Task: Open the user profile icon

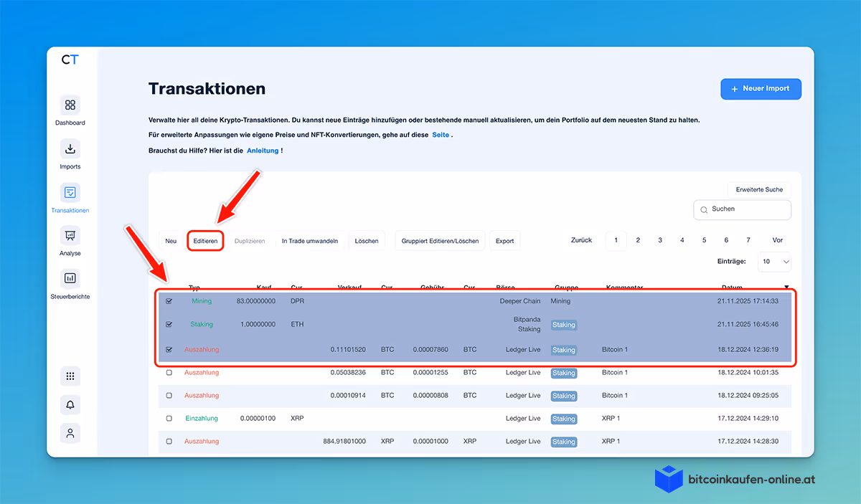Action: click(x=70, y=433)
